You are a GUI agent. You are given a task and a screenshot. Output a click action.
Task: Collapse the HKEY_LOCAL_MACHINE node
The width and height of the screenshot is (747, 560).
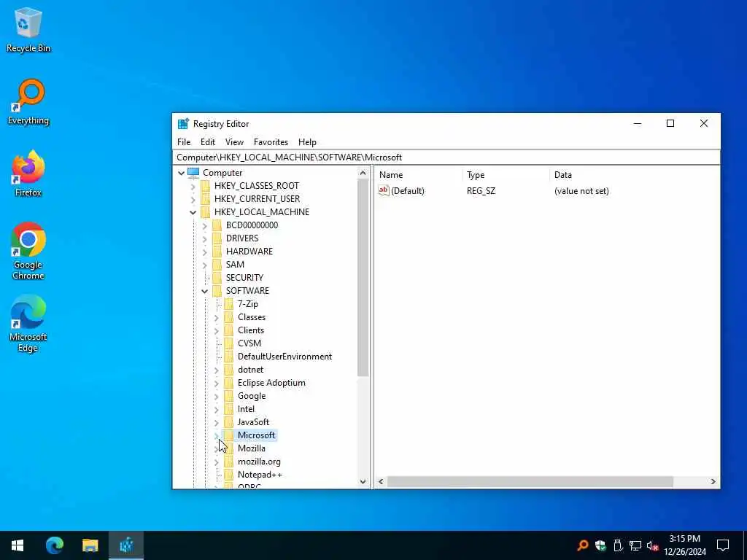193,212
